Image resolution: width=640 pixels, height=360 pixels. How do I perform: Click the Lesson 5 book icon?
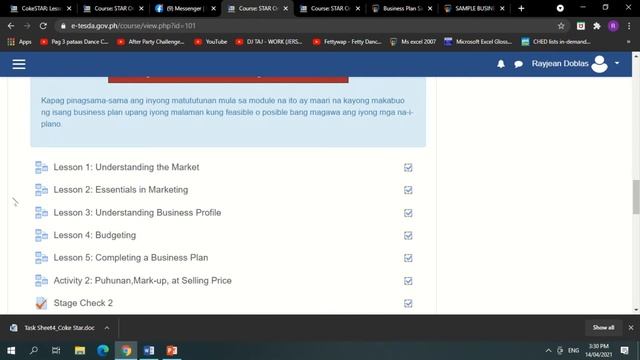(41, 258)
